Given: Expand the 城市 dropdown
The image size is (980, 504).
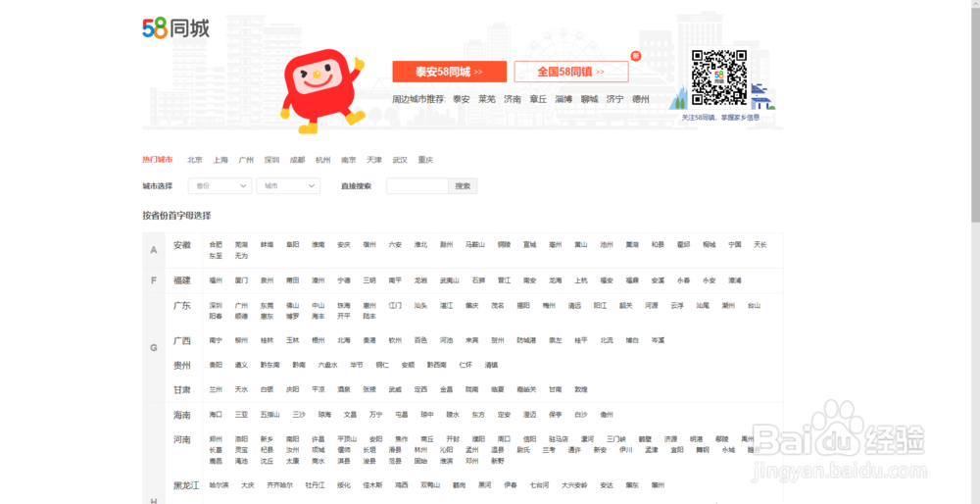Looking at the screenshot, I should pos(288,185).
